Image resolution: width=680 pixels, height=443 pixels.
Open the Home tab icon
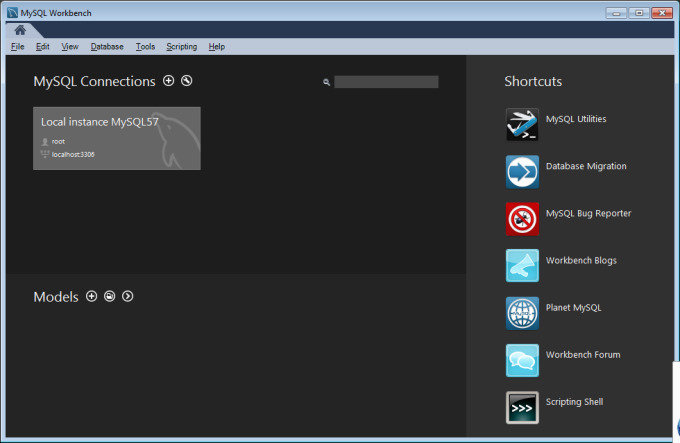[20, 30]
